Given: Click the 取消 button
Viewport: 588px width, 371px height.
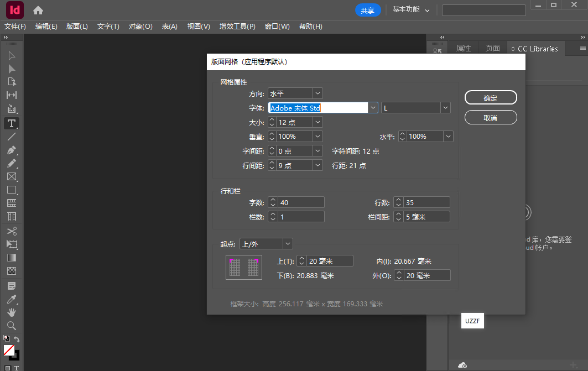Looking at the screenshot, I should (491, 118).
